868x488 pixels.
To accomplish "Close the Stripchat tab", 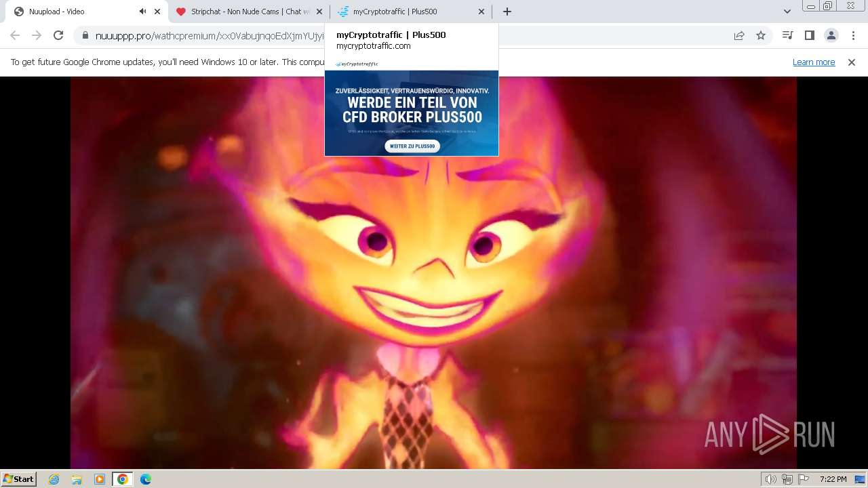I will click(319, 12).
